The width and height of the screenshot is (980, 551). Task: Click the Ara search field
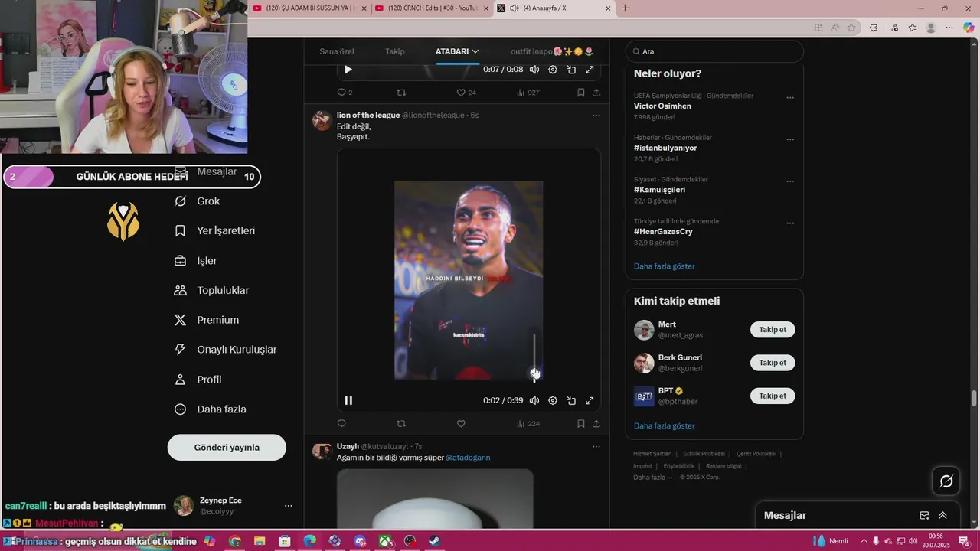pyautogui.click(x=714, y=51)
